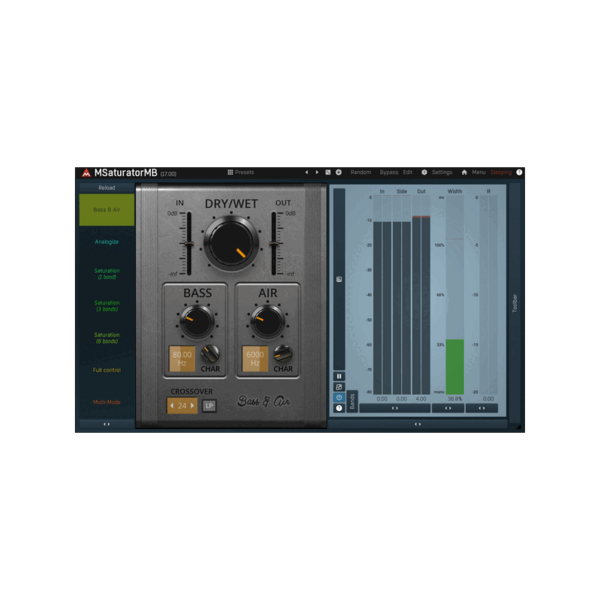Toggle the Bypass button

(389, 173)
